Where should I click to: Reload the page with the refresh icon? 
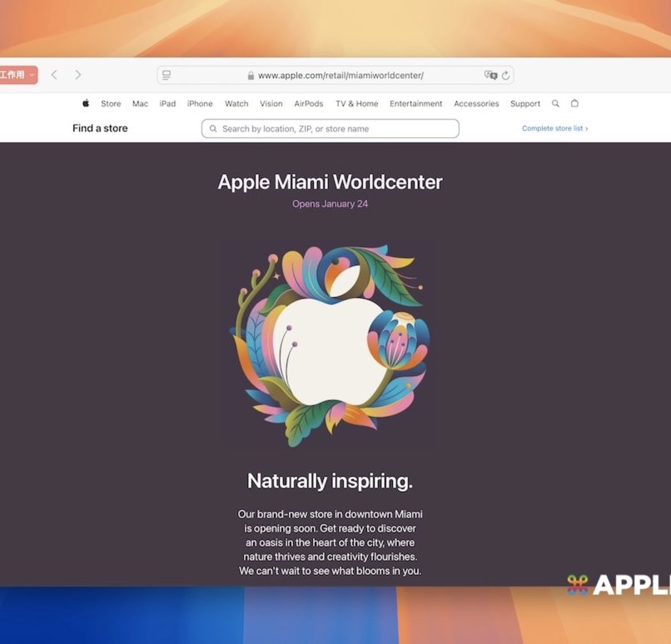505,76
